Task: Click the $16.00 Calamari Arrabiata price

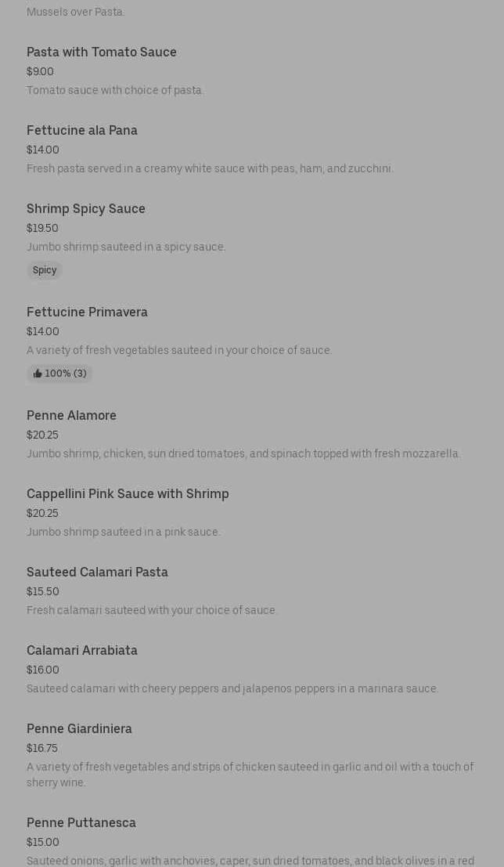Action: (43, 670)
